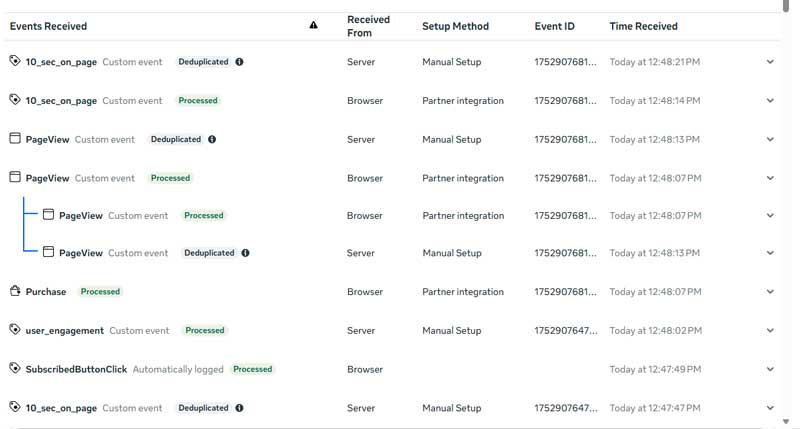
Task: Click the warning triangle icon in header
Action: tap(313, 25)
